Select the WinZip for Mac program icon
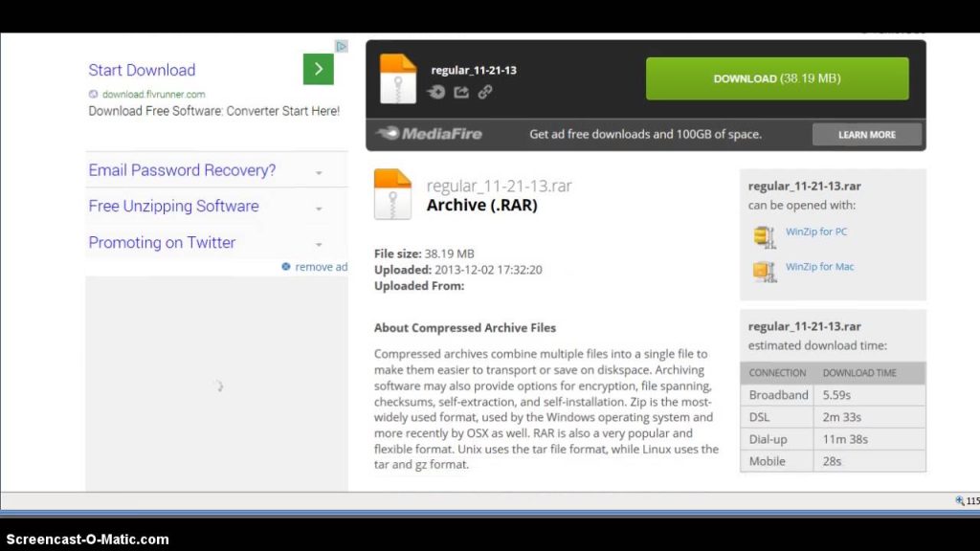The height and width of the screenshot is (551, 980). pos(764,271)
